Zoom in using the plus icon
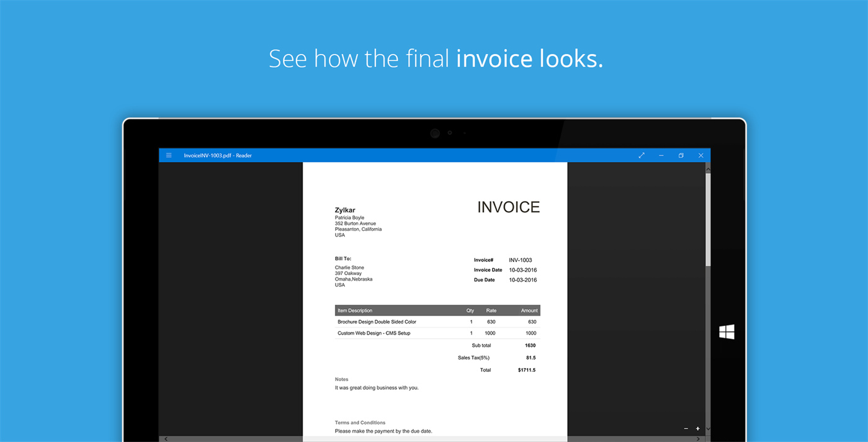Viewport: 868px width, 442px height. (x=697, y=428)
